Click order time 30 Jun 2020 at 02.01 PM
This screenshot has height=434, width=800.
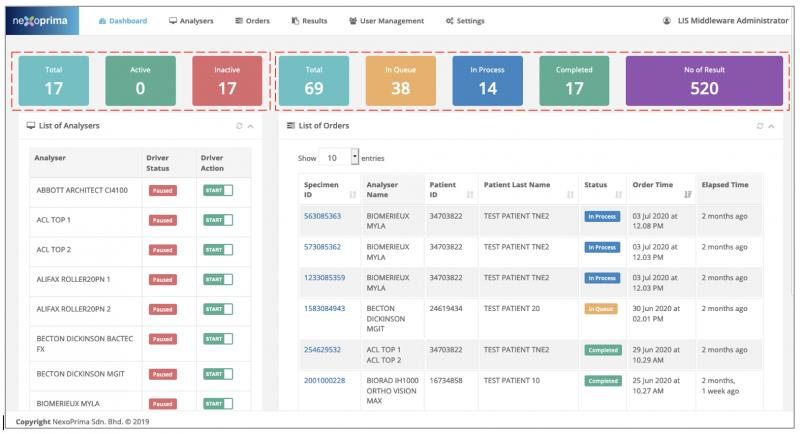(x=656, y=313)
